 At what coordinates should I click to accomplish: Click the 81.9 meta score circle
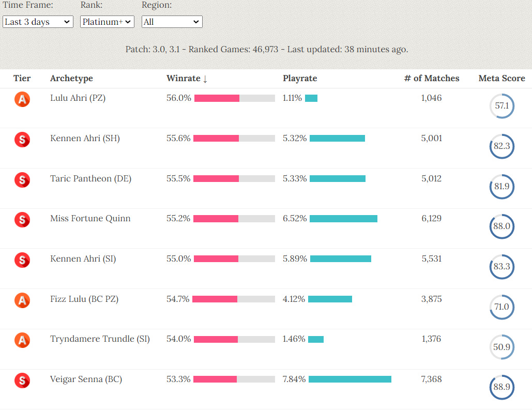502,186
